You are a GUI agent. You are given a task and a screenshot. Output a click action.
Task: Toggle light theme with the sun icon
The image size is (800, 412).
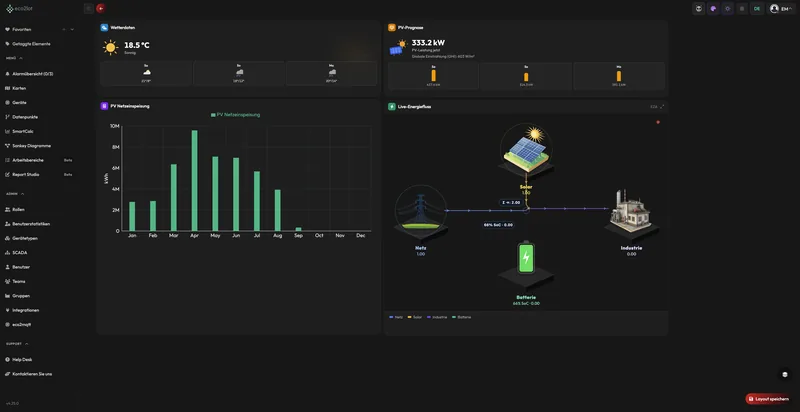[x=728, y=8]
